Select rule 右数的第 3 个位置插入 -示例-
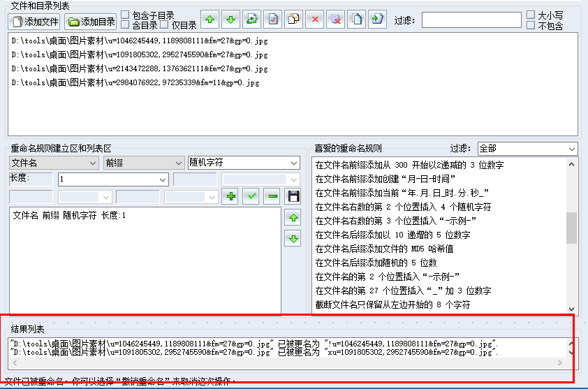The width and height of the screenshot is (588, 389). point(395,221)
